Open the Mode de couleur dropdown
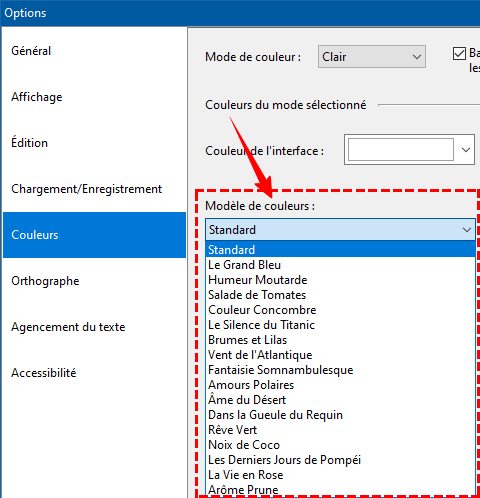 coord(372,57)
